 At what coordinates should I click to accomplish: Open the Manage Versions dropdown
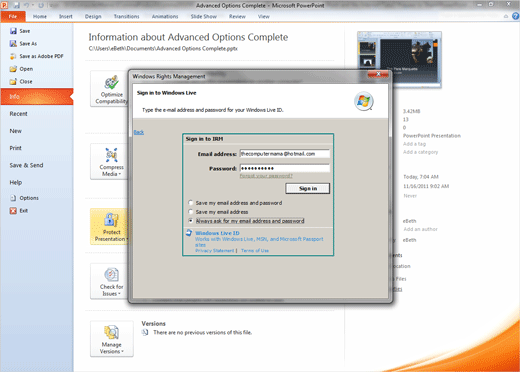(112, 339)
